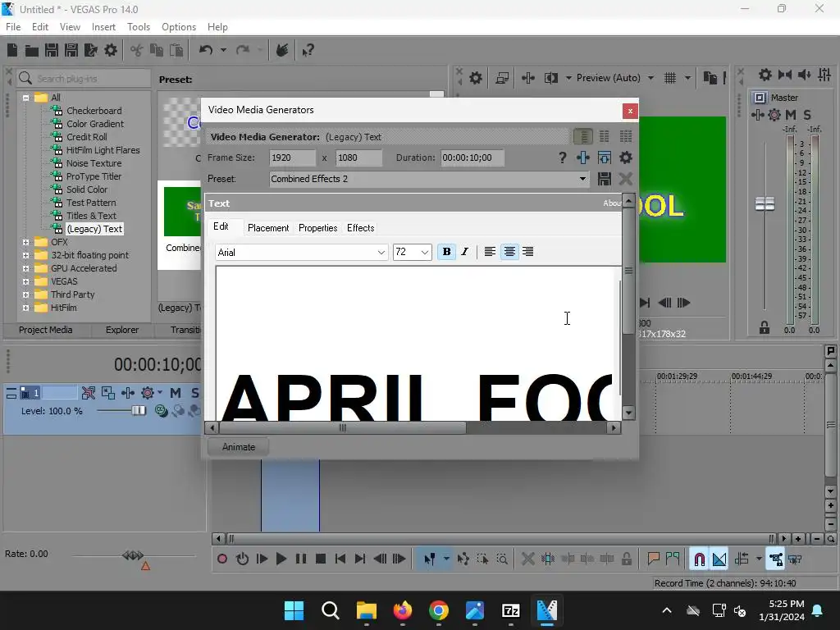Viewport: 840px width, 630px height.
Task: Open the Arial font family dropdown
Action: 381,253
